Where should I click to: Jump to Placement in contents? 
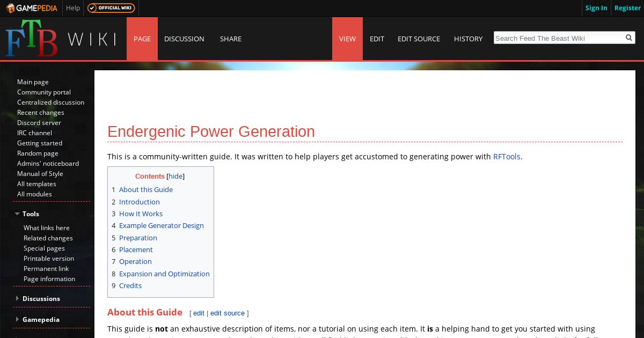pos(136,249)
